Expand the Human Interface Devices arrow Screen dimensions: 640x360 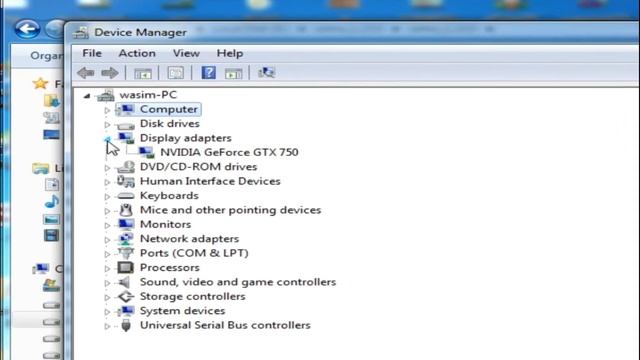[107, 182]
